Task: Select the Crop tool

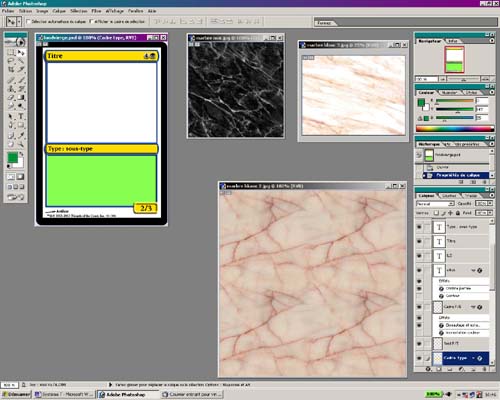Action: (11, 69)
